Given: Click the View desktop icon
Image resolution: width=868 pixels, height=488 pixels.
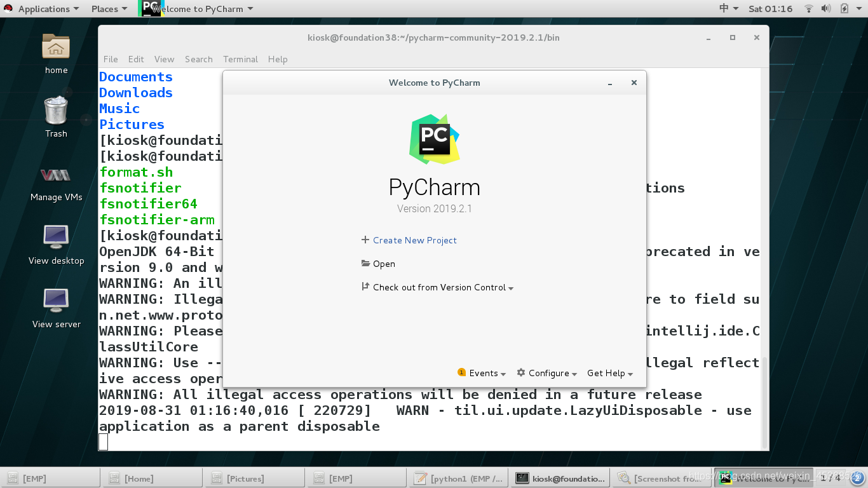Looking at the screenshot, I should click(56, 245).
